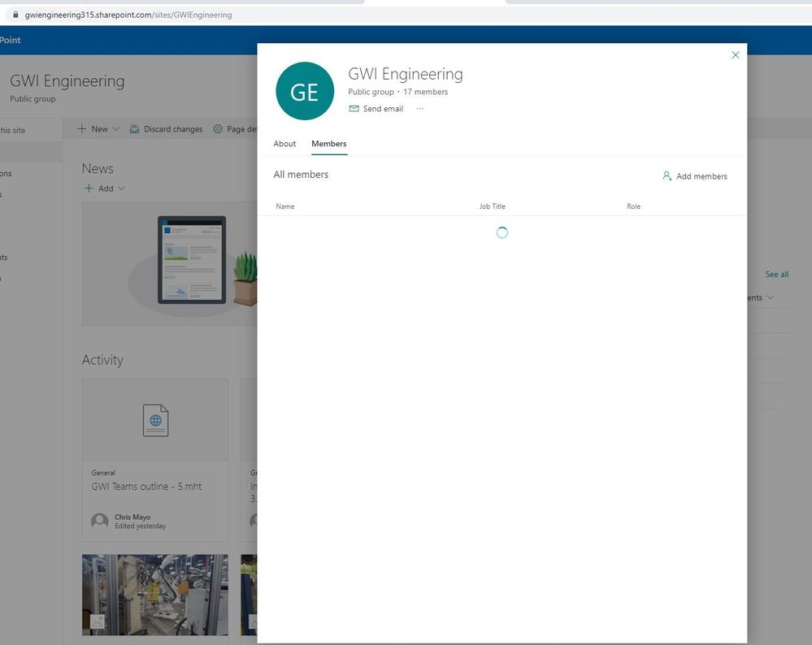Screen dimensions: 812x645
Task: Click the Add plus icon under News
Action: 89,188
